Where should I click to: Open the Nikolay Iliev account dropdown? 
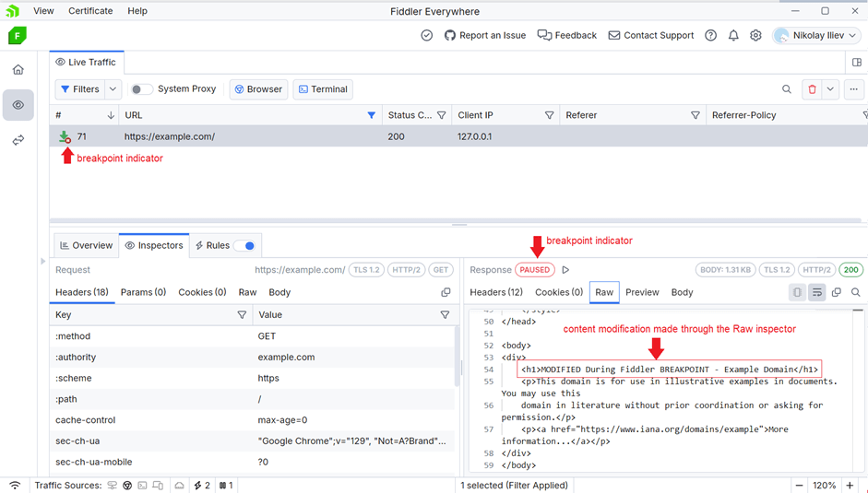[x=816, y=36]
